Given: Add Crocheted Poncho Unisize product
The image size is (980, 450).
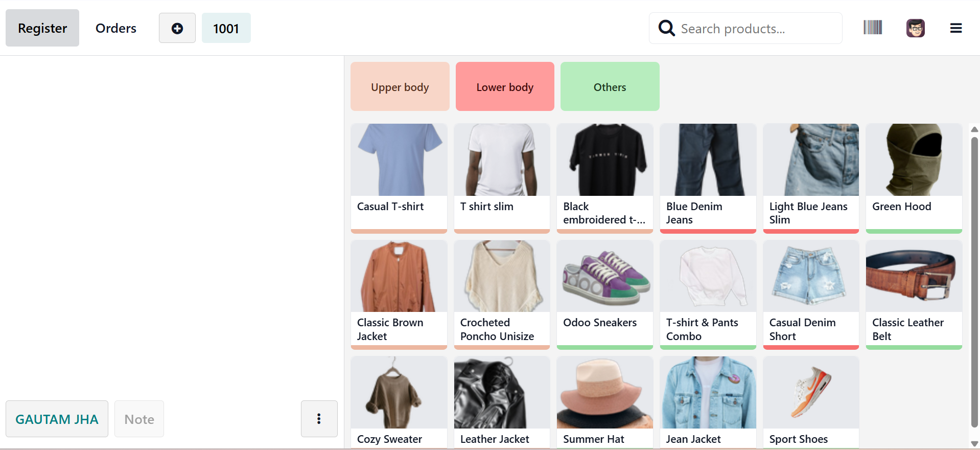Looking at the screenshot, I should tap(502, 295).
